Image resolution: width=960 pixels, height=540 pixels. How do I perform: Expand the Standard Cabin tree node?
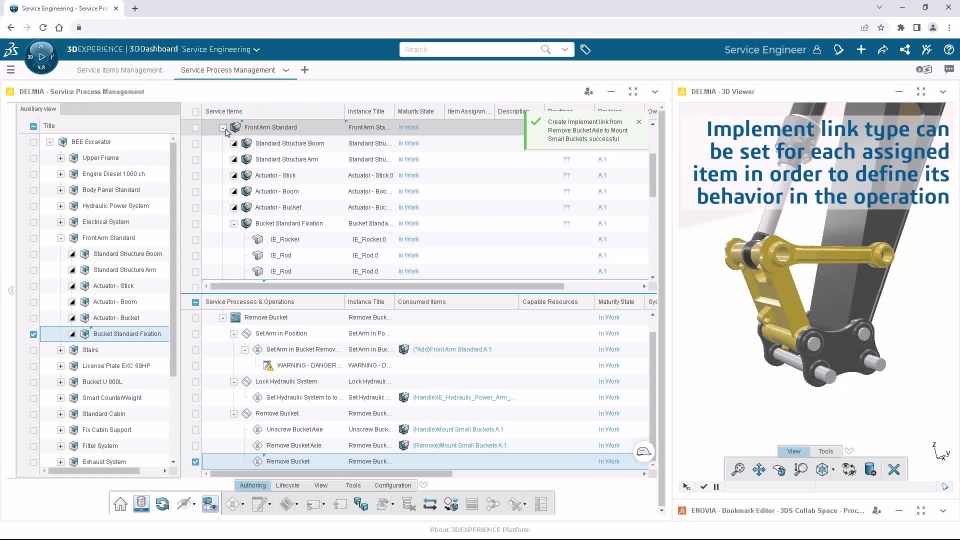tap(61, 414)
